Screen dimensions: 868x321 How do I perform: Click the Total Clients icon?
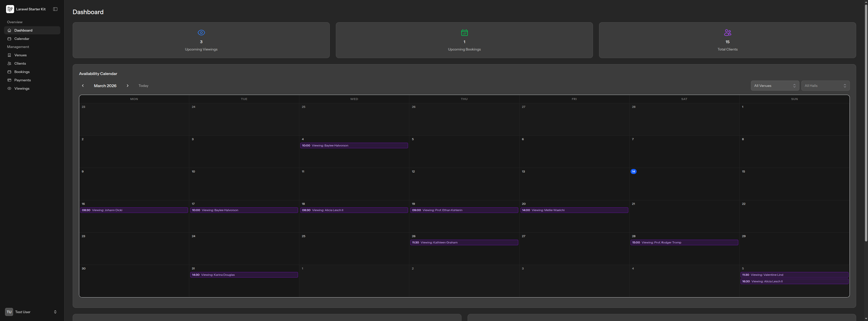tap(727, 32)
